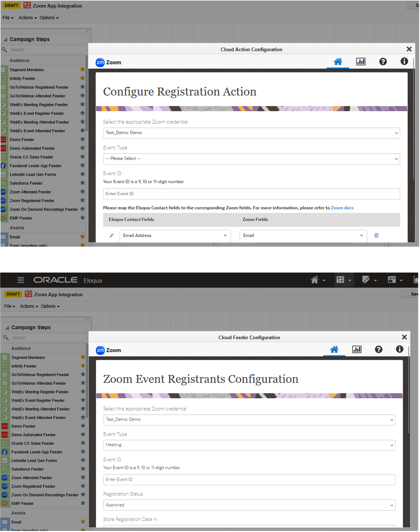Open Email Address Eloqua contact field dropdown
This screenshot has height=532, width=420.
click(175, 236)
